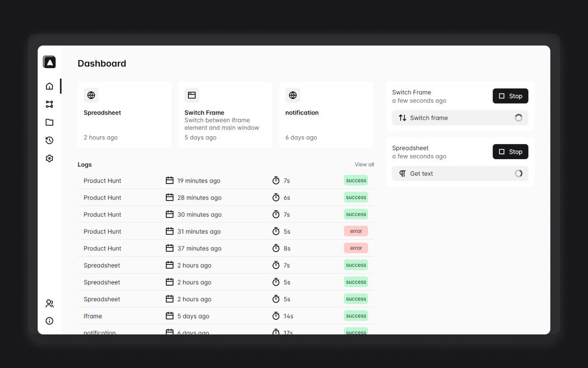Click the 14s duration value
Viewport: 588px width, 368px height.
coord(288,316)
